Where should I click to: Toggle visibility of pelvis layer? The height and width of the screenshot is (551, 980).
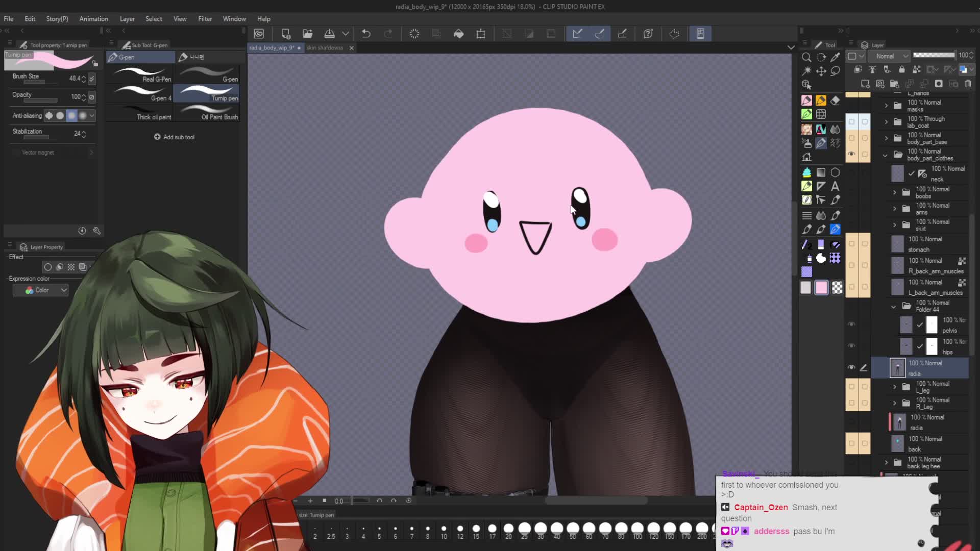coord(851,324)
